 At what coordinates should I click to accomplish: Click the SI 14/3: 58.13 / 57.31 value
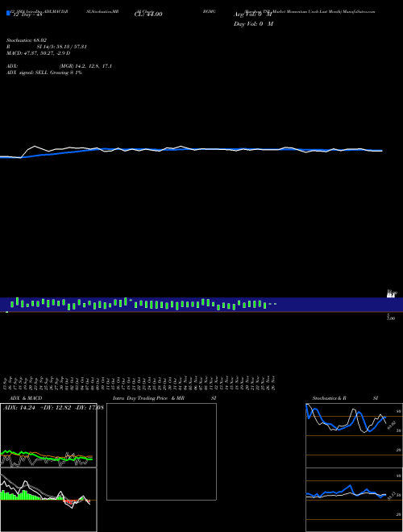click(x=62, y=47)
